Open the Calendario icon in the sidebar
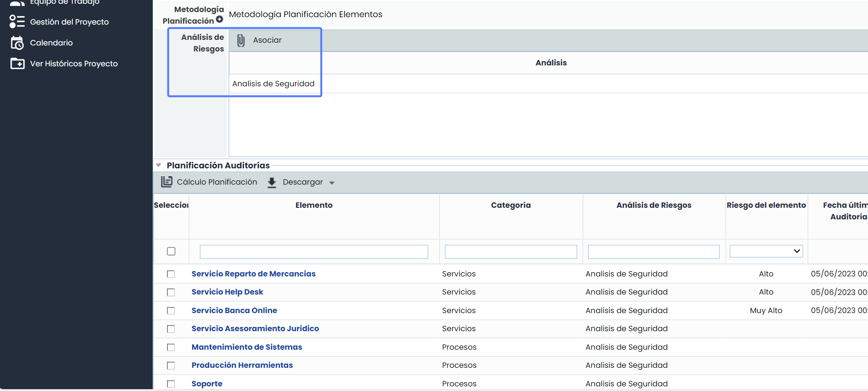 pyautogui.click(x=17, y=43)
